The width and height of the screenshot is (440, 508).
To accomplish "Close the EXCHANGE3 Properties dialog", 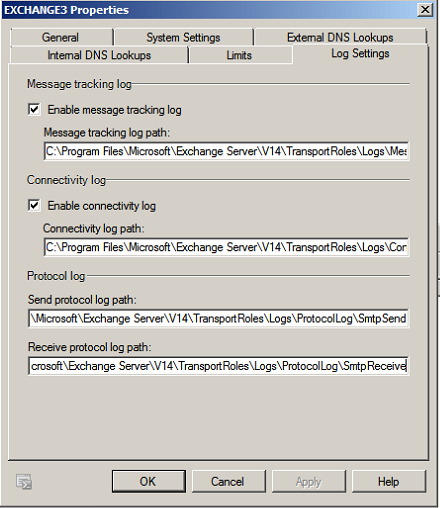I will tap(425, 10).
